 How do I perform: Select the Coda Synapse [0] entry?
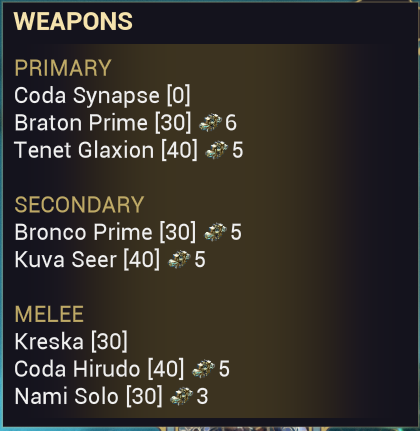(102, 96)
